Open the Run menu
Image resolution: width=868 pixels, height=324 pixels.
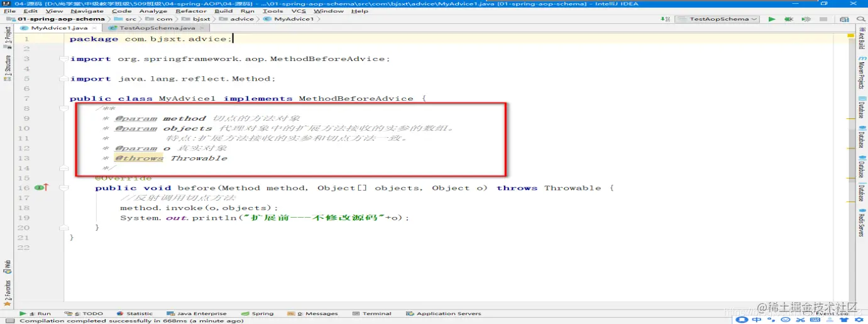pyautogui.click(x=248, y=11)
